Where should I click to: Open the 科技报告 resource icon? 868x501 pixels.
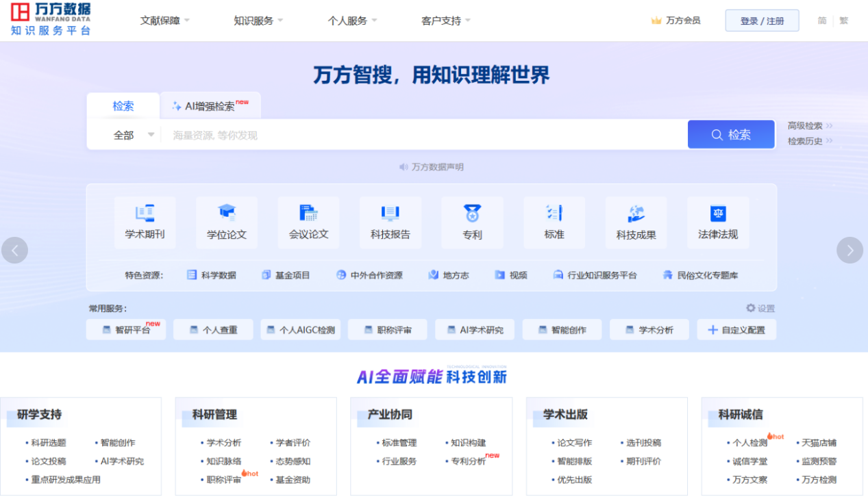(x=390, y=213)
